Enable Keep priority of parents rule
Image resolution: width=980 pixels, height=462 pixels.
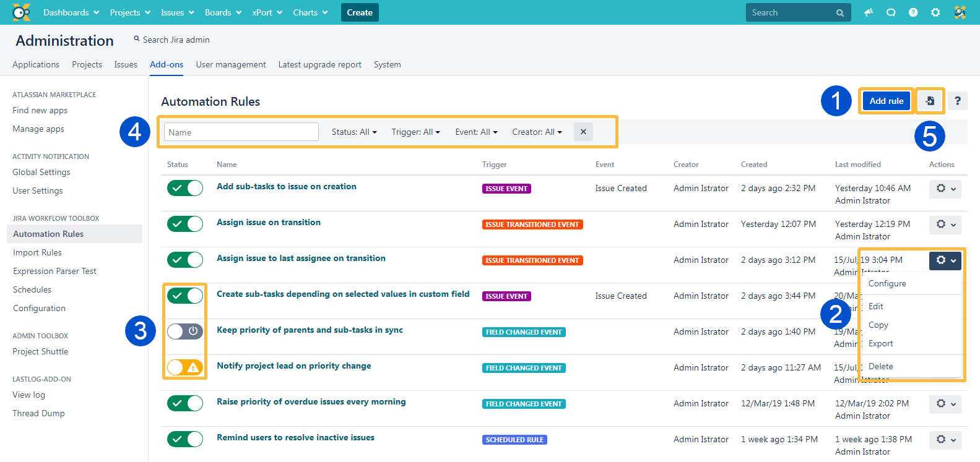click(185, 332)
